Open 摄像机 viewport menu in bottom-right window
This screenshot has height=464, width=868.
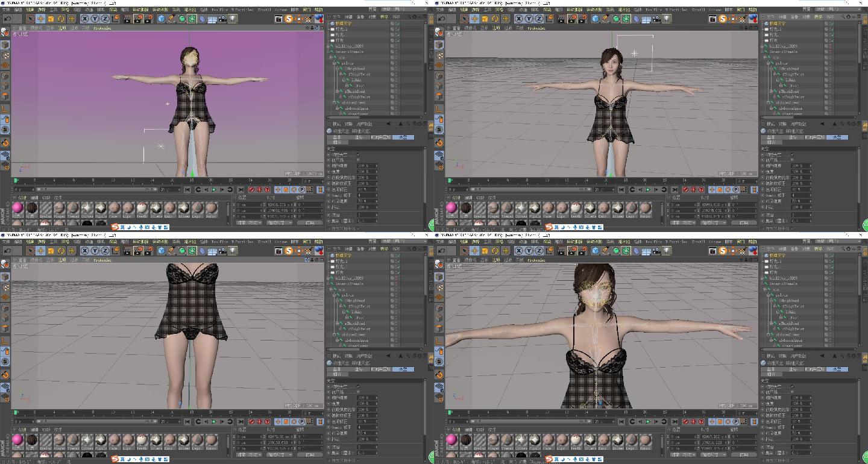pos(470,260)
